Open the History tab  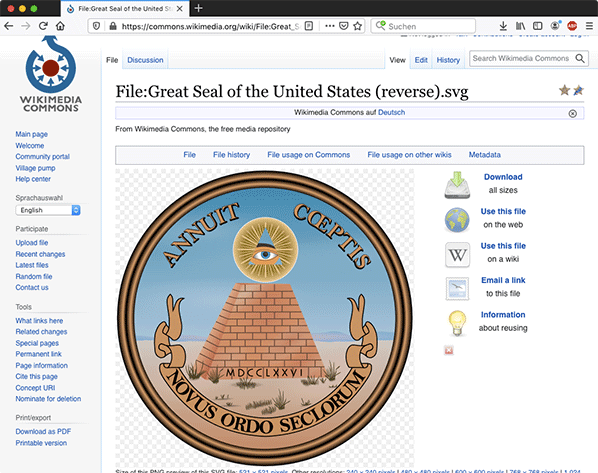(448, 60)
